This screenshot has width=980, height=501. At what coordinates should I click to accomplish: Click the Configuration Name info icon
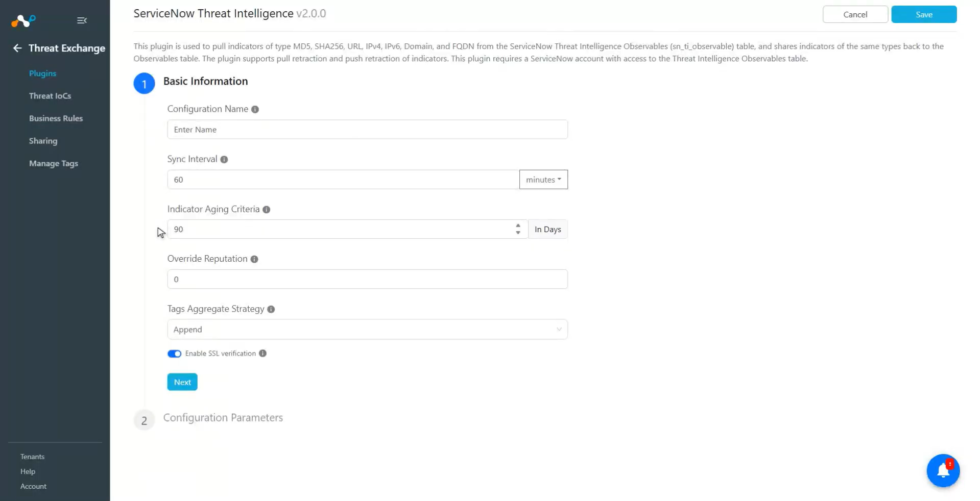[255, 109]
